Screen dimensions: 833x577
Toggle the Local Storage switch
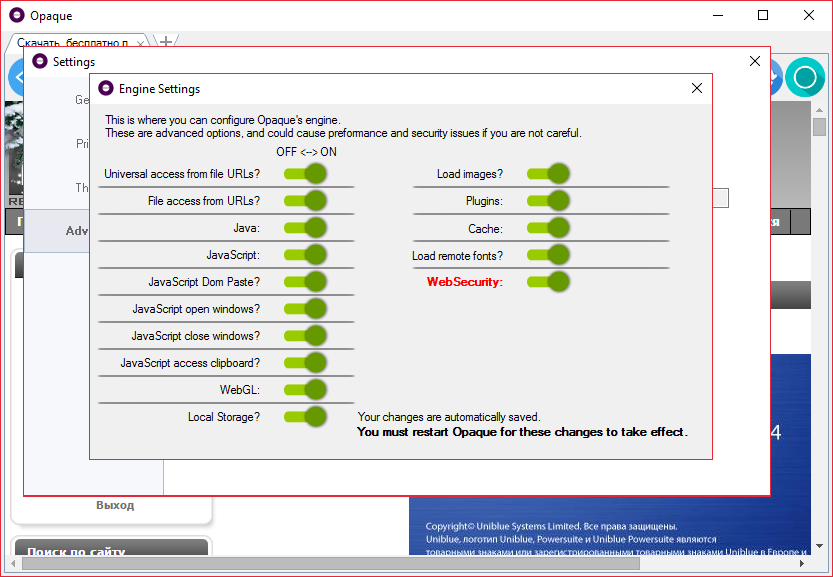tap(305, 417)
